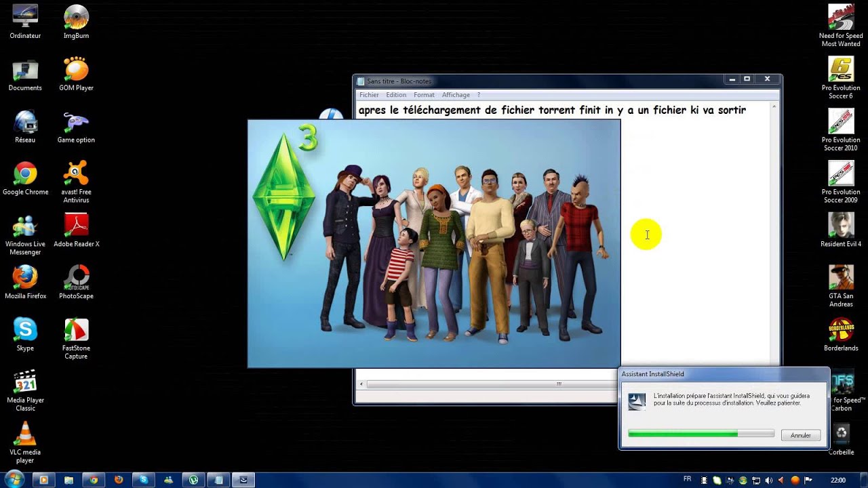Image resolution: width=868 pixels, height=488 pixels.
Task: Open the Corbeille recycle bin
Action: pyautogui.click(x=841, y=439)
